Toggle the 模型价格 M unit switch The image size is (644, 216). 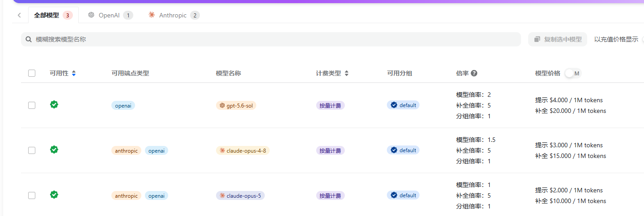click(573, 73)
